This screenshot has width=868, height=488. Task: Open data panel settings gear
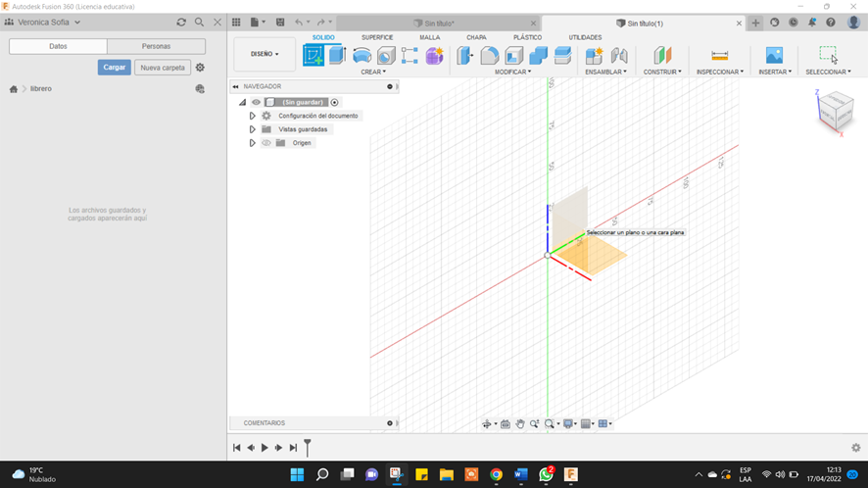(x=200, y=68)
